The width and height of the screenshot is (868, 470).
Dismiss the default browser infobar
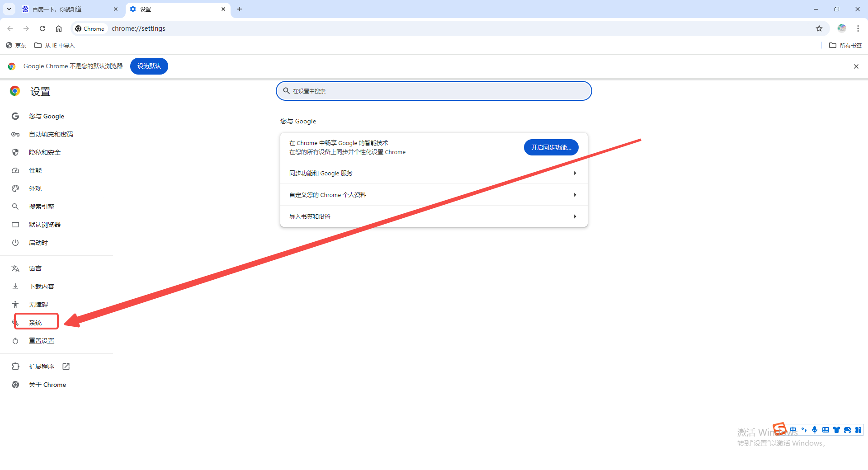click(856, 66)
